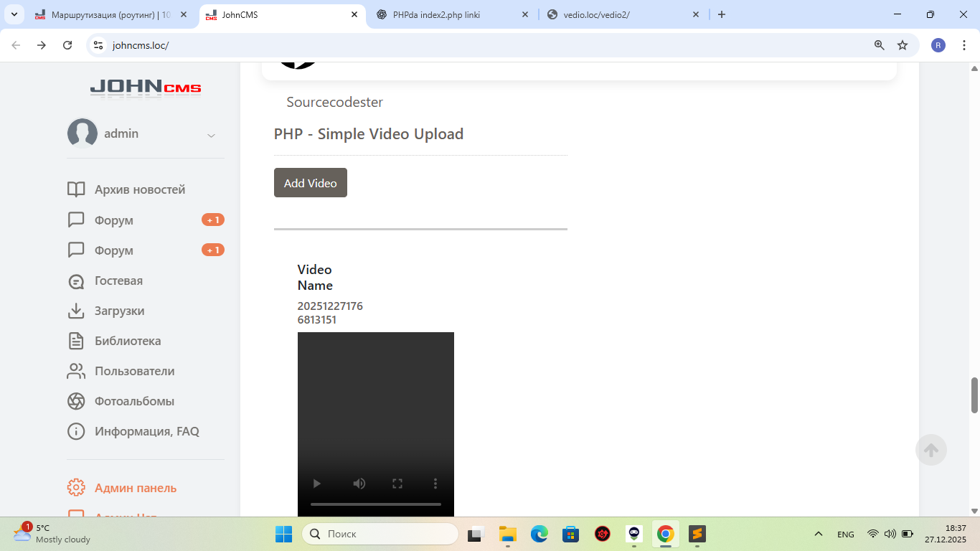Click the Админ панель gear icon

76,488
